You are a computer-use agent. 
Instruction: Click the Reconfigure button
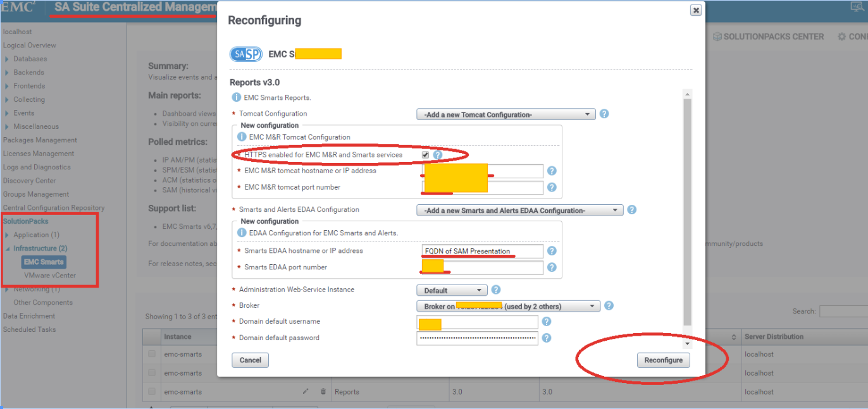663,360
